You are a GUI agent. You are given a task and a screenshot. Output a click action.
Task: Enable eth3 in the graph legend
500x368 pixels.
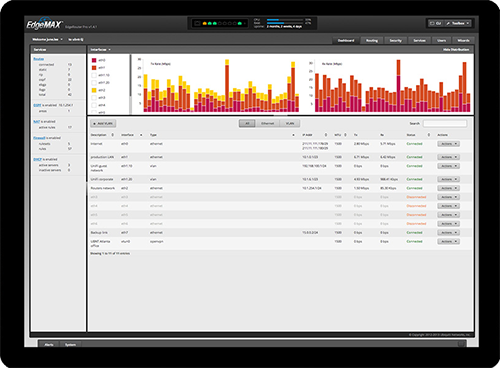(x=94, y=98)
